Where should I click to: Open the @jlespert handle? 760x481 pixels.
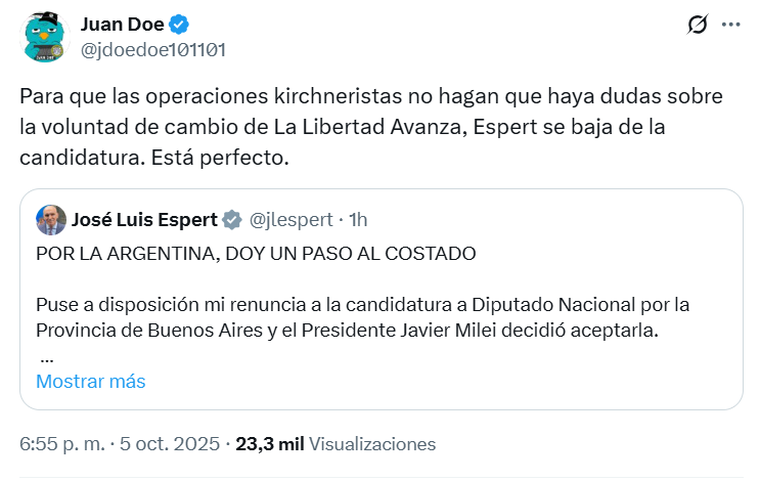(290, 220)
